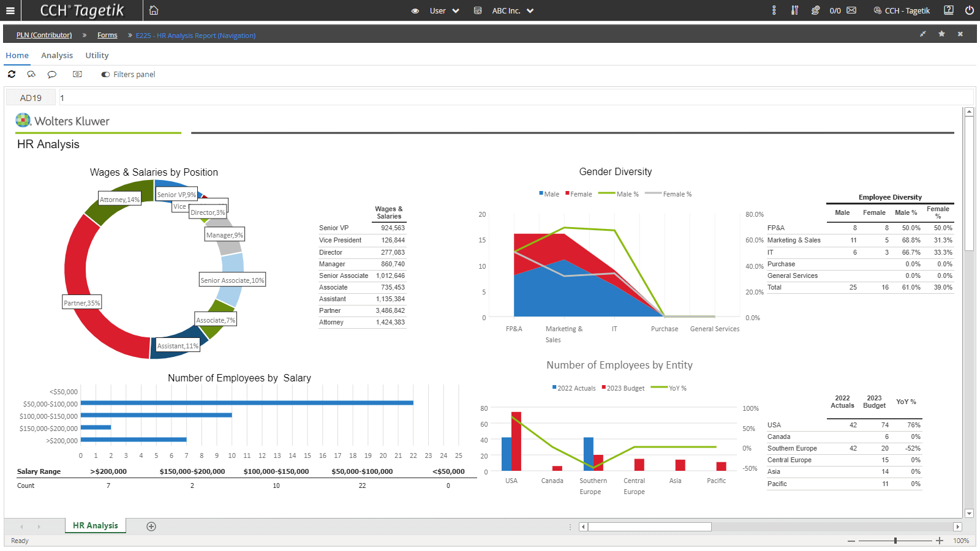Image resolution: width=980 pixels, height=551 pixels.
Task: Toggle the Filters panel switch
Action: (105, 75)
